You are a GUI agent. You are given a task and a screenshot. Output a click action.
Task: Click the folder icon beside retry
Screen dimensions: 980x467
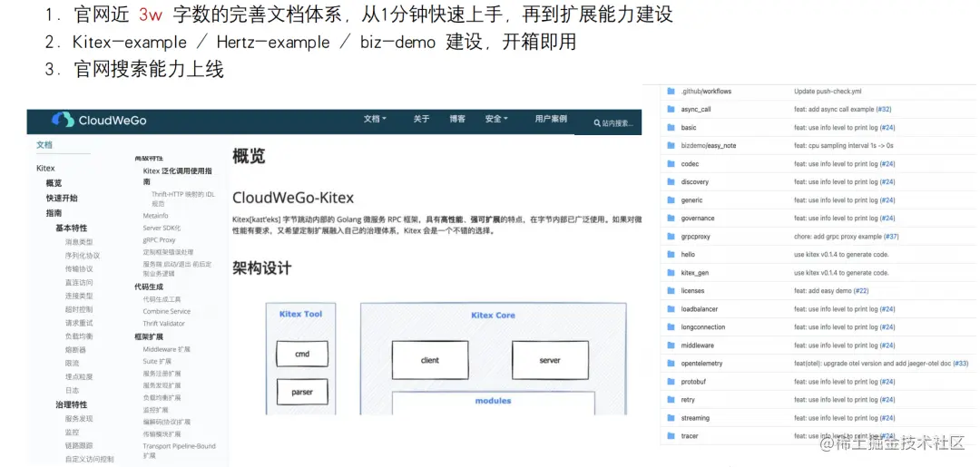[671, 400]
